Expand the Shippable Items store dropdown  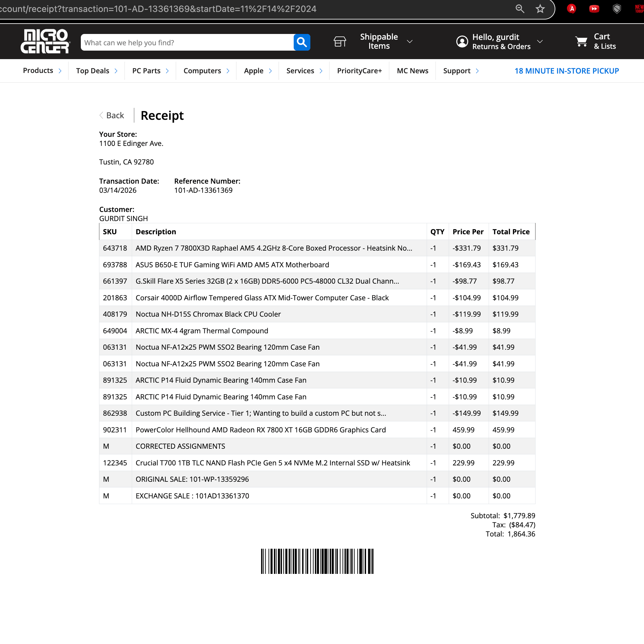pos(410,42)
